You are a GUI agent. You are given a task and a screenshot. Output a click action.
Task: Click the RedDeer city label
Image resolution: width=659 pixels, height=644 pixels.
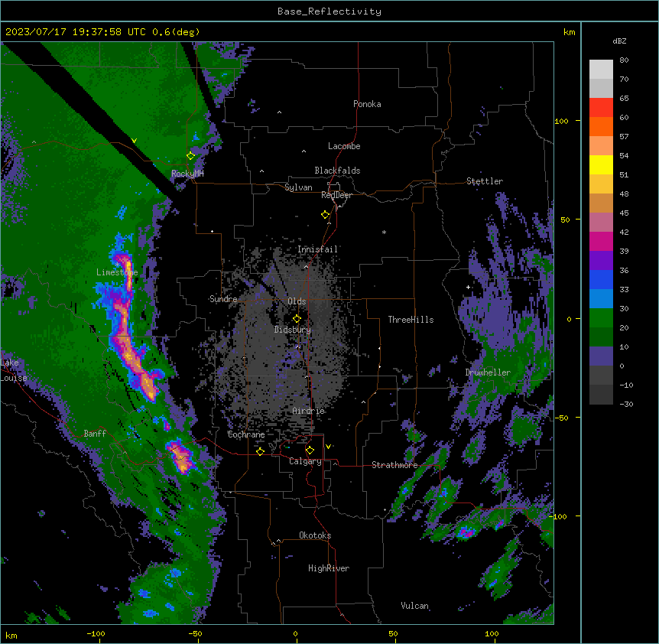(x=336, y=195)
